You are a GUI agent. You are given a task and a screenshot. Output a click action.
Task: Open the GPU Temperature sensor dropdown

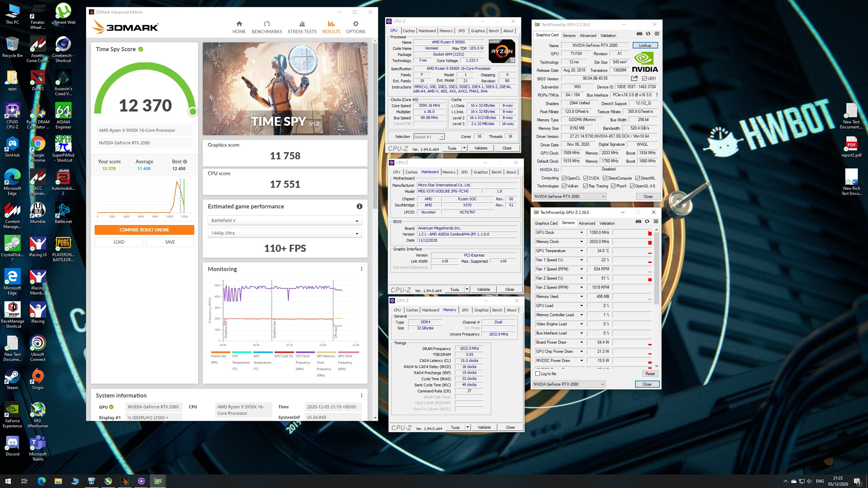(x=581, y=251)
